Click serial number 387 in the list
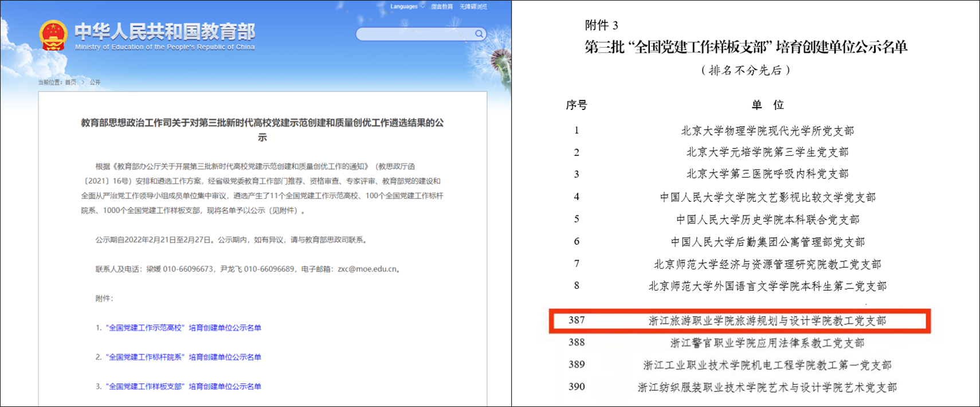 577,320
